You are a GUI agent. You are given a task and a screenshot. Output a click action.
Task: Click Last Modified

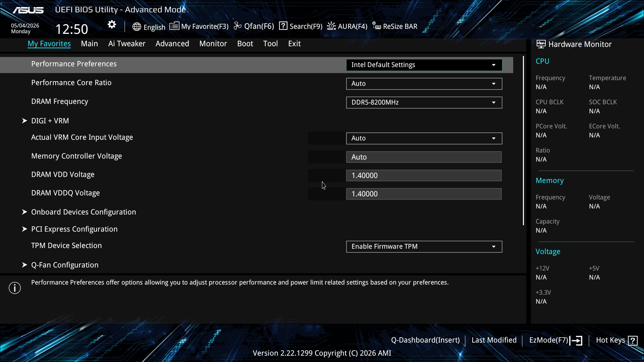click(x=494, y=340)
